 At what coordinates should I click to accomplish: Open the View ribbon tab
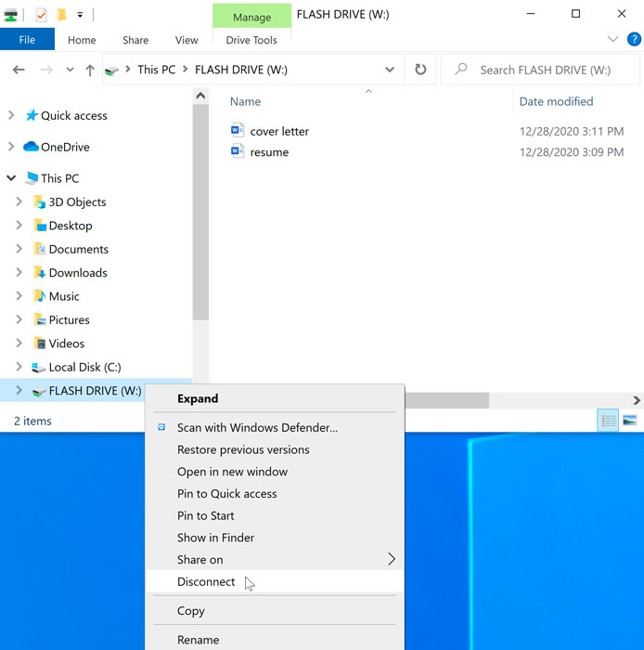(x=187, y=40)
